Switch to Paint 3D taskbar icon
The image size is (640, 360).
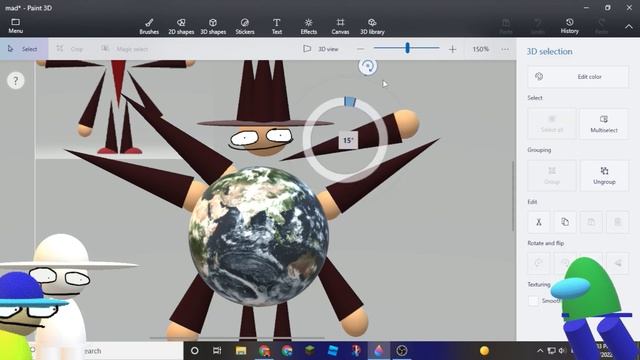(x=379, y=351)
